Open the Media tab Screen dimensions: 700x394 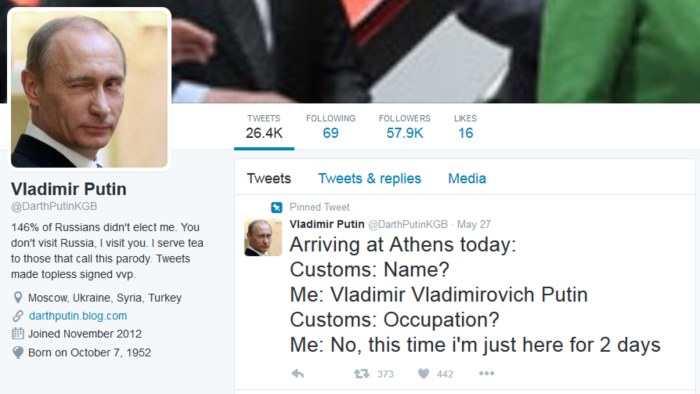coord(467,178)
